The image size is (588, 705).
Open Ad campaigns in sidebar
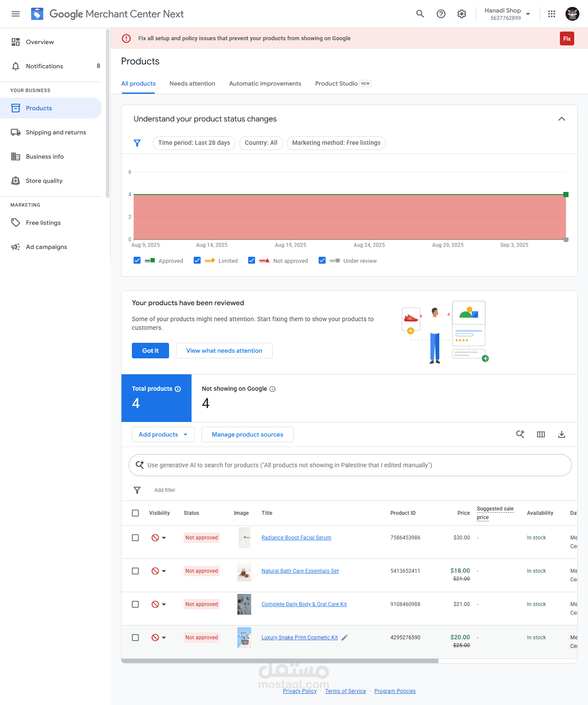click(51, 247)
